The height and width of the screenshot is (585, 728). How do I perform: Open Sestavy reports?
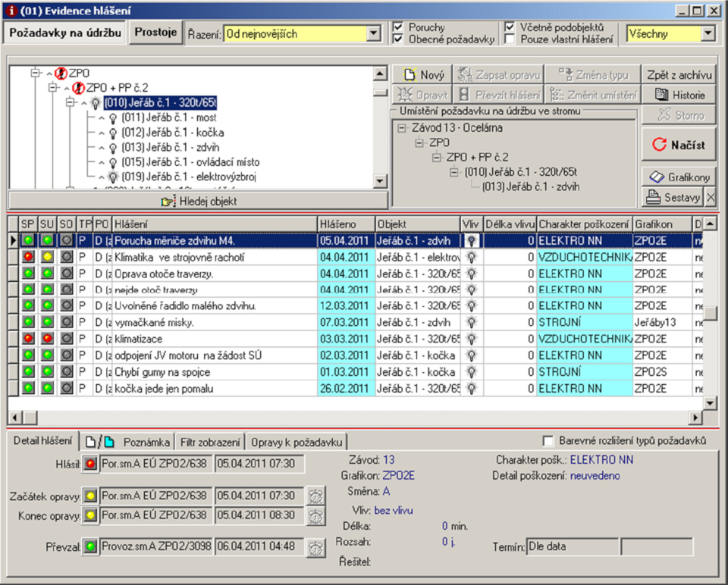(673, 198)
